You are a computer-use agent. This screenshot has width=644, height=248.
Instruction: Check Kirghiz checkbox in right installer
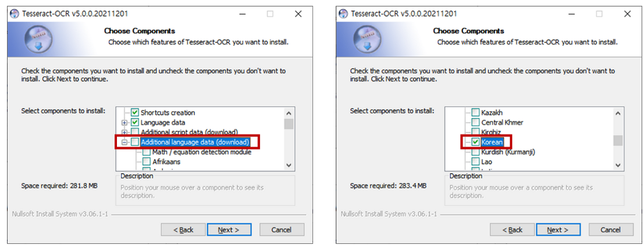click(475, 132)
